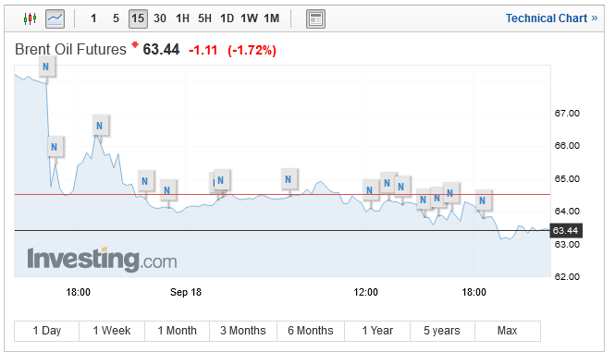Show the 1 Day range
615x364 pixels.
point(46,331)
